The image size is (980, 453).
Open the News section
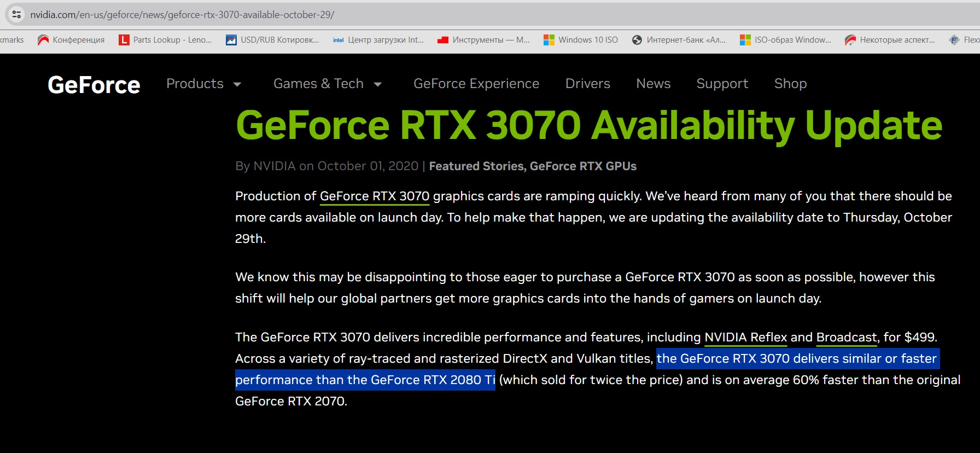(654, 84)
